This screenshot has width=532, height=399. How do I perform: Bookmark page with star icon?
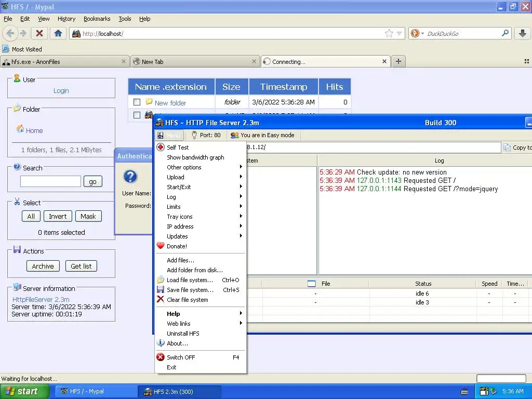[389, 33]
